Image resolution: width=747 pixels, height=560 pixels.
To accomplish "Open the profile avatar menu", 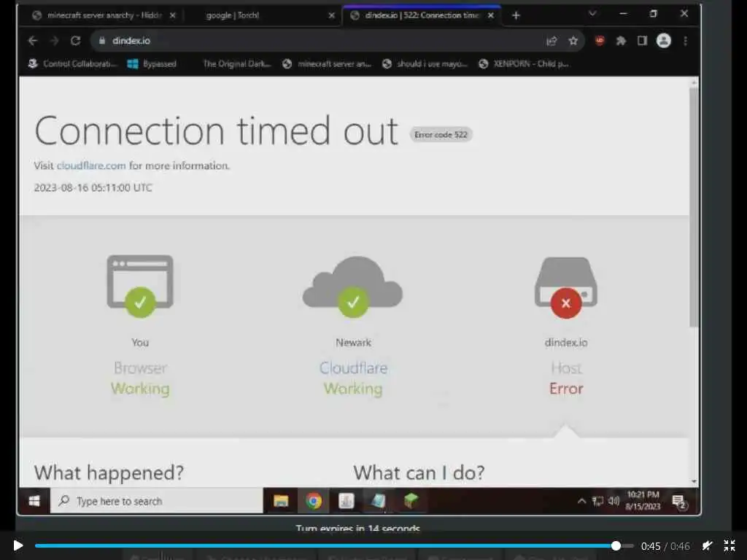I will [664, 41].
